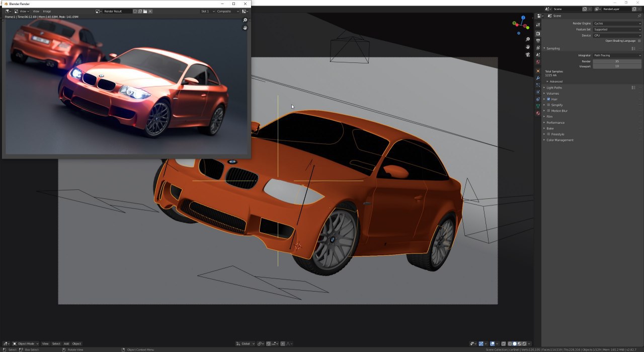Open the Light Paths presets list icon
The width and height of the screenshot is (644, 352).
(633, 88)
